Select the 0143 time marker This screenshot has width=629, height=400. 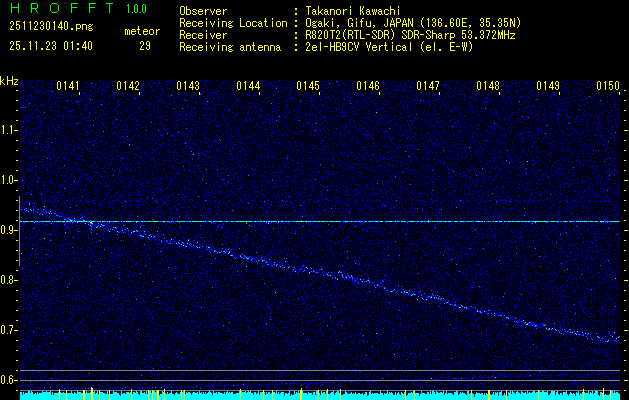(x=188, y=87)
